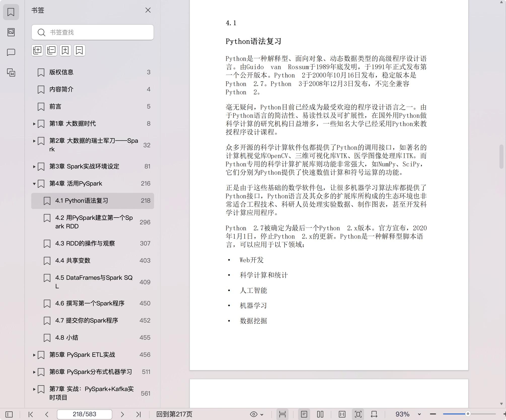Expand 第1章 大数据时代

pyautogui.click(x=34, y=124)
